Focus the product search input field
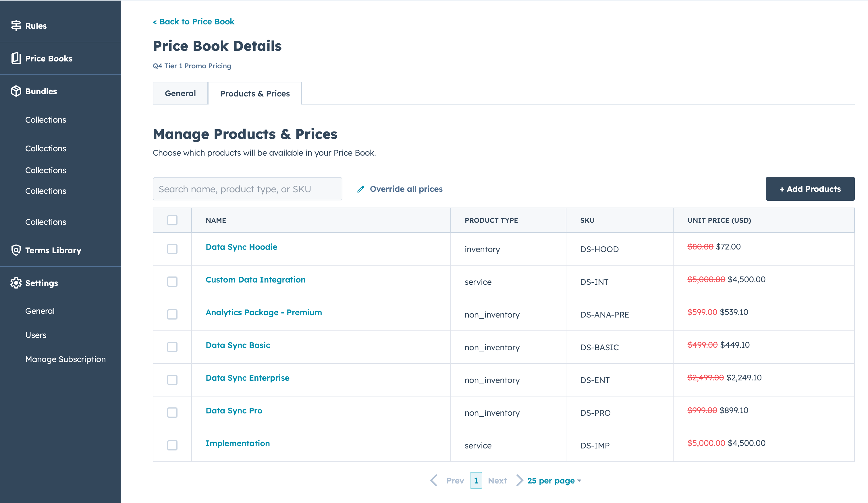Image resolution: width=868 pixels, height=503 pixels. point(247,189)
